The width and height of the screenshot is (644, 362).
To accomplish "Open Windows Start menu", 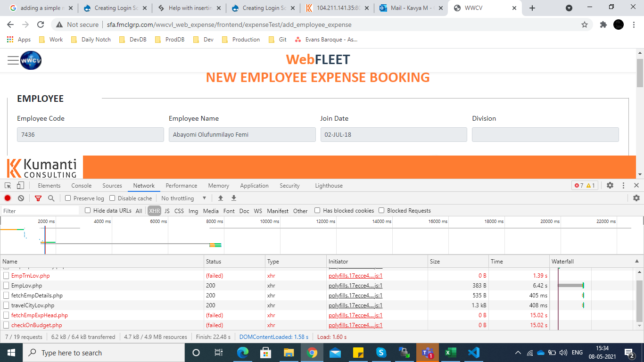I will [x=11, y=353].
